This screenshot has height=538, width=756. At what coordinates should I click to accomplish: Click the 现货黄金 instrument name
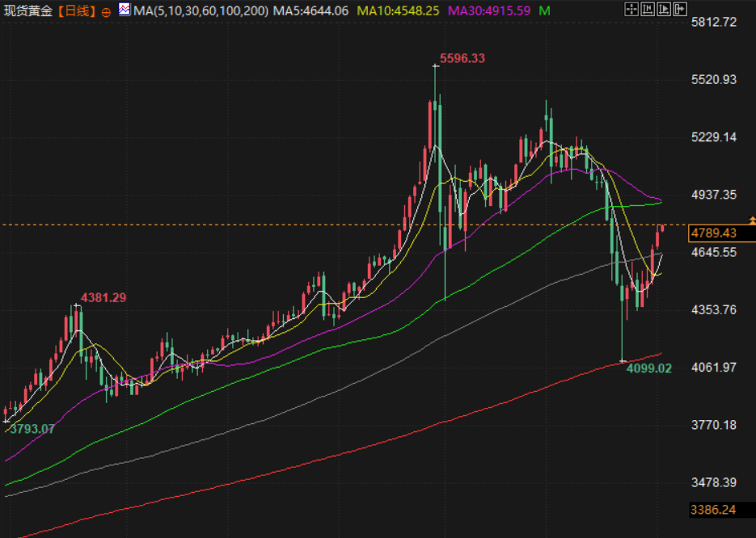pos(28,11)
